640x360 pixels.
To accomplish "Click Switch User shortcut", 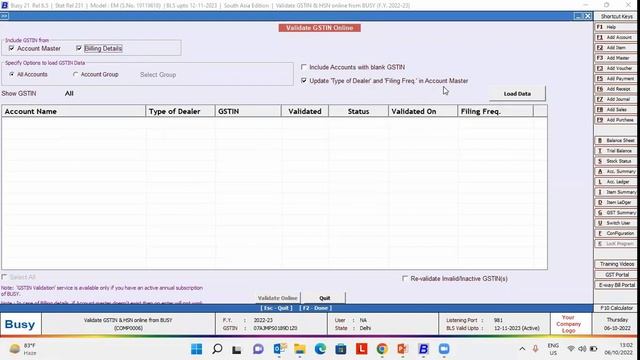I will coord(616,223).
